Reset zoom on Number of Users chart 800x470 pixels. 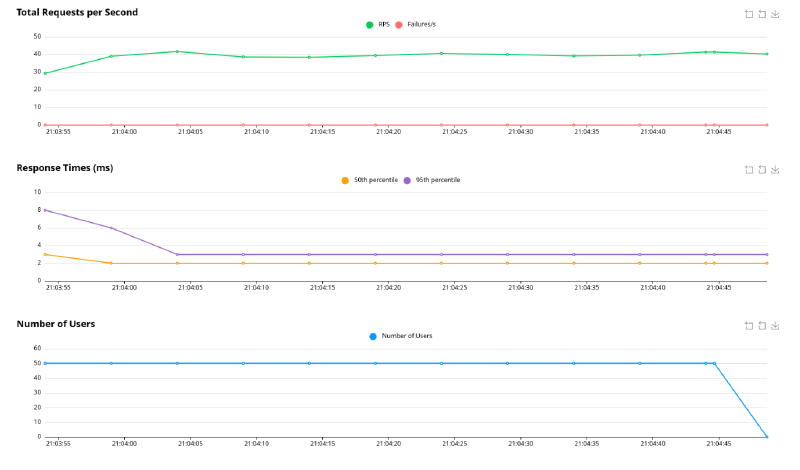[x=762, y=326]
